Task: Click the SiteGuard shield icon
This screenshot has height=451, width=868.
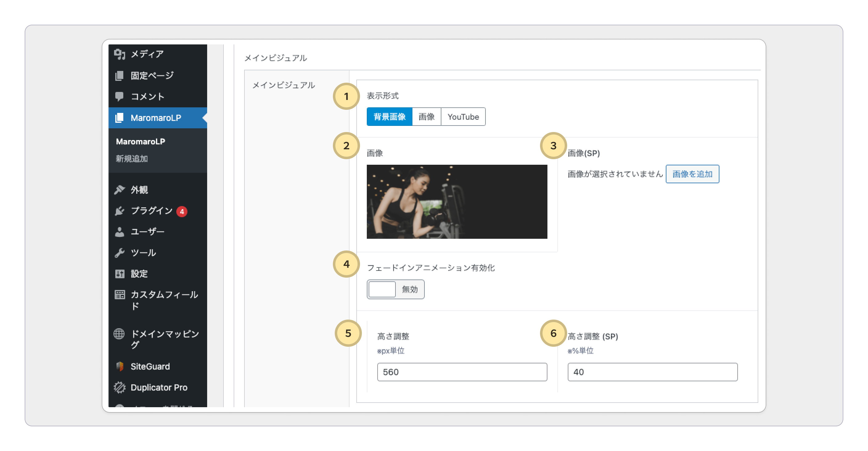Action: tap(119, 366)
